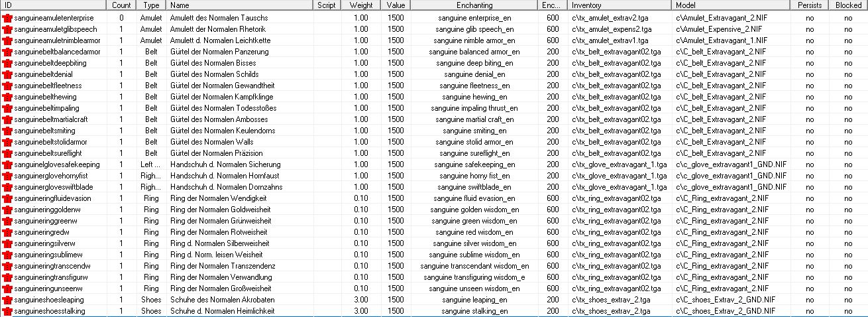Select the icon for sanguineringfluidevasion
The width and height of the screenshot is (868, 317).
tap(7, 198)
